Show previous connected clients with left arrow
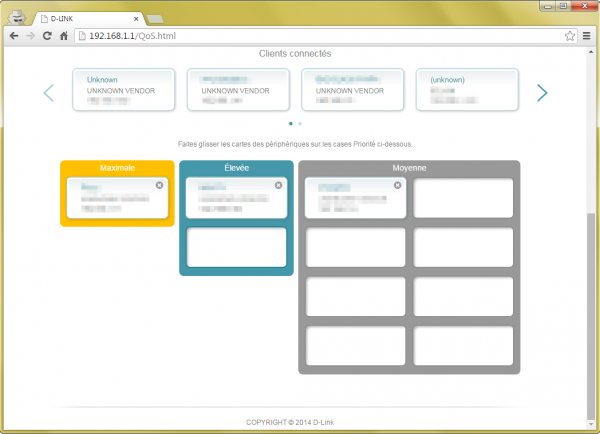 [x=48, y=93]
